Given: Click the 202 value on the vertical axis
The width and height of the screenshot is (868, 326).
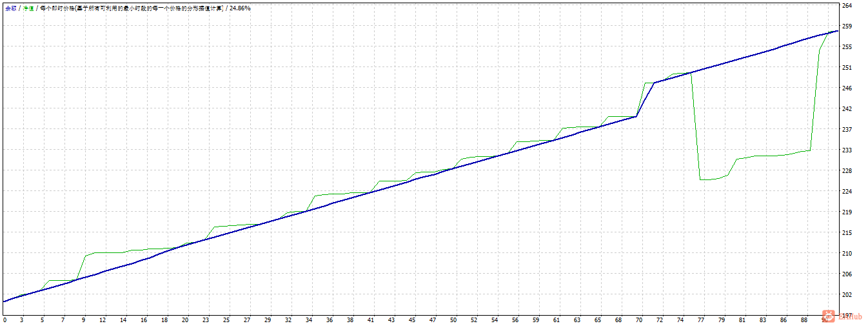Looking at the screenshot, I should pyautogui.click(x=847, y=295).
